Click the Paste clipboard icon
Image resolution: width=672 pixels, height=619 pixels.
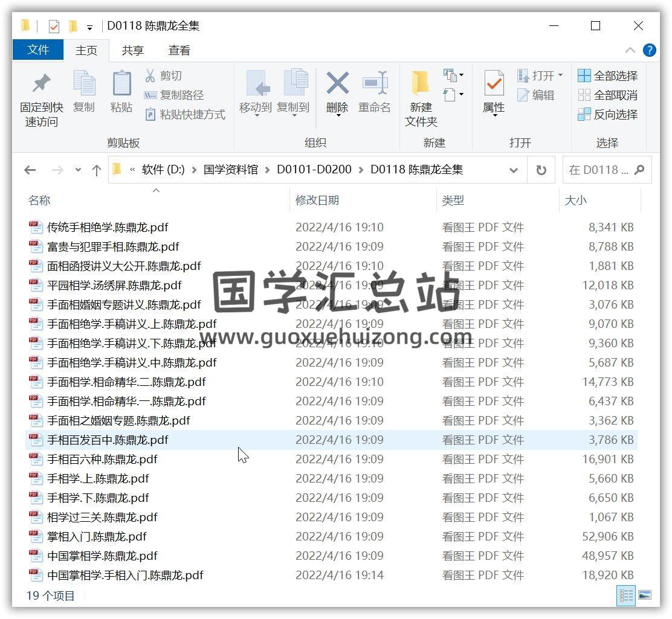tap(121, 85)
